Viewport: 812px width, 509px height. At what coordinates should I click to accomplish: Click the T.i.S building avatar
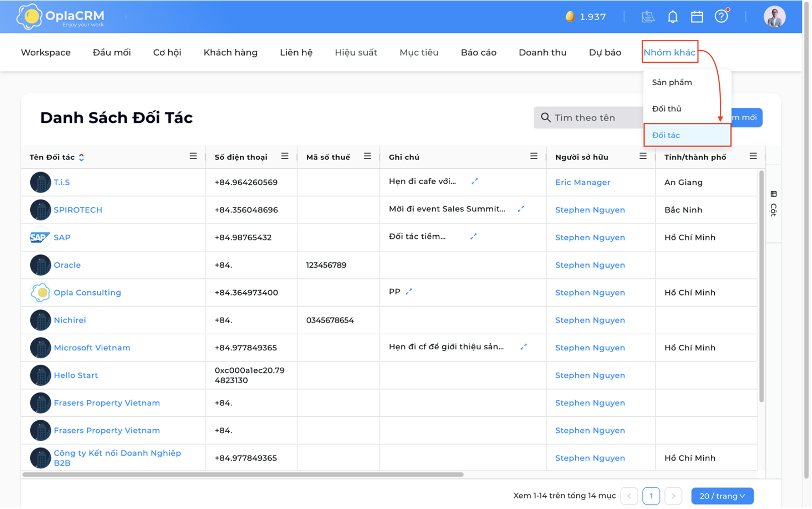click(x=40, y=182)
